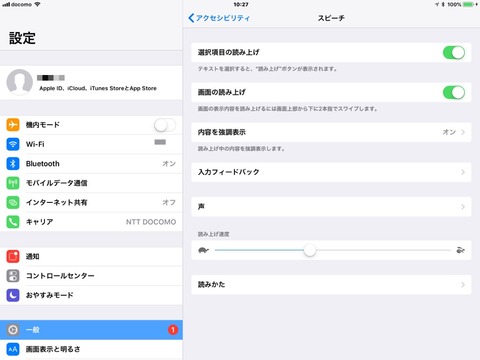Tap the red notifications icon

[x=13, y=256]
